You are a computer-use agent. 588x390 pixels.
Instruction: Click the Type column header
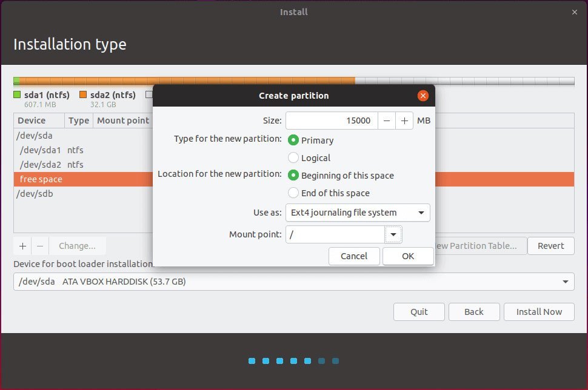tap(79, 121)
